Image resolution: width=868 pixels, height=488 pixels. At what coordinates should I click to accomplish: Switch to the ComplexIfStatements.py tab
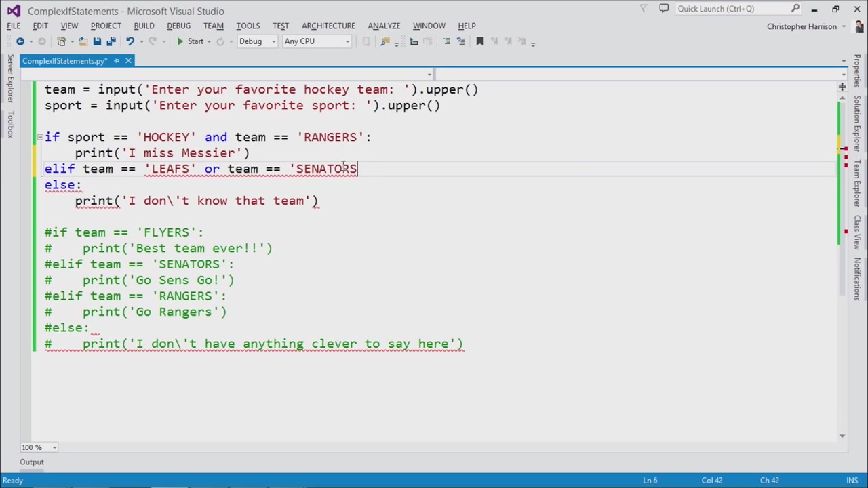[64, 61]
